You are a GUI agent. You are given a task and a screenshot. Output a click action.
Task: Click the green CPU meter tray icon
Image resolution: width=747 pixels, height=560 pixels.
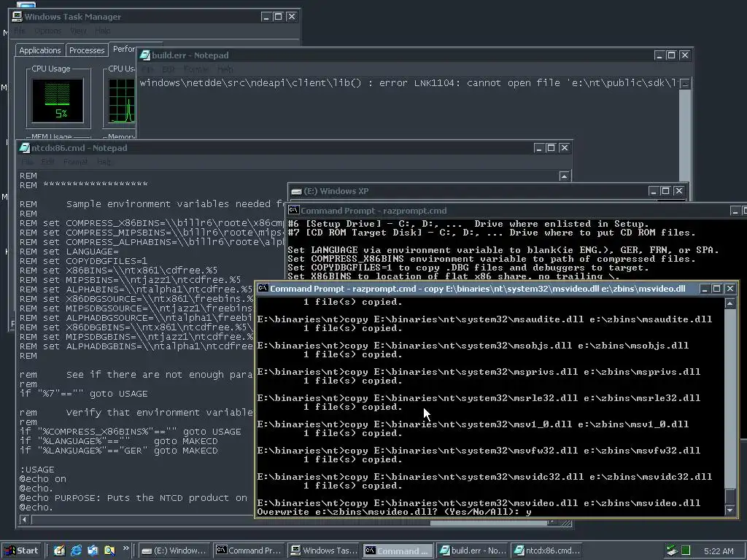click(686, 551)
